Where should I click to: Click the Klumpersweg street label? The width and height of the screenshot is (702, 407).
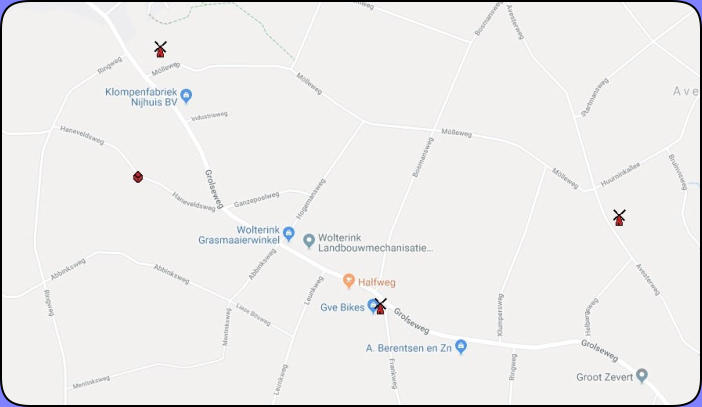click(x=500, y=315)
